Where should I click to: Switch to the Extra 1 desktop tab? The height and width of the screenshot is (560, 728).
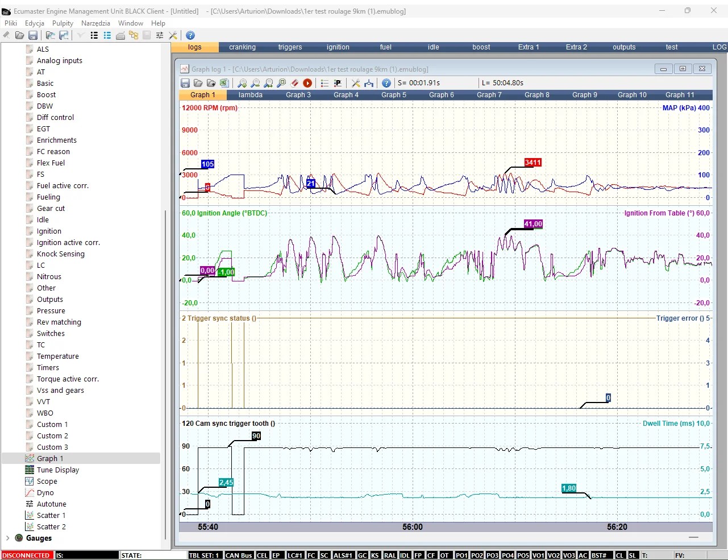[529, 47]
